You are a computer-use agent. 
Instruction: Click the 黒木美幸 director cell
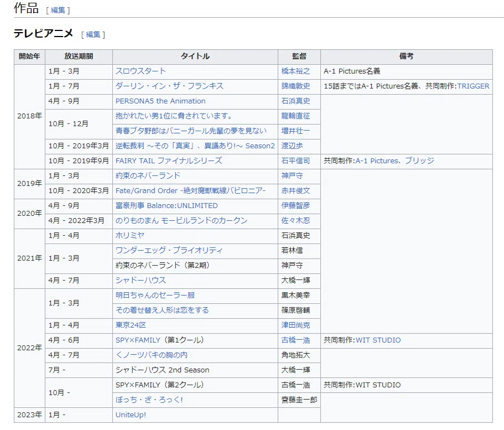tap(299, 295)
